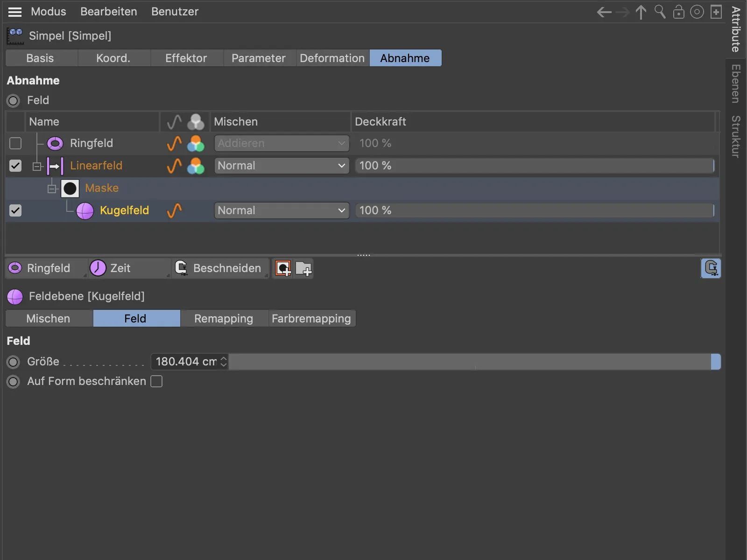Switch to the Deformation tab
The image size is (747, 560).
[332, 58]
